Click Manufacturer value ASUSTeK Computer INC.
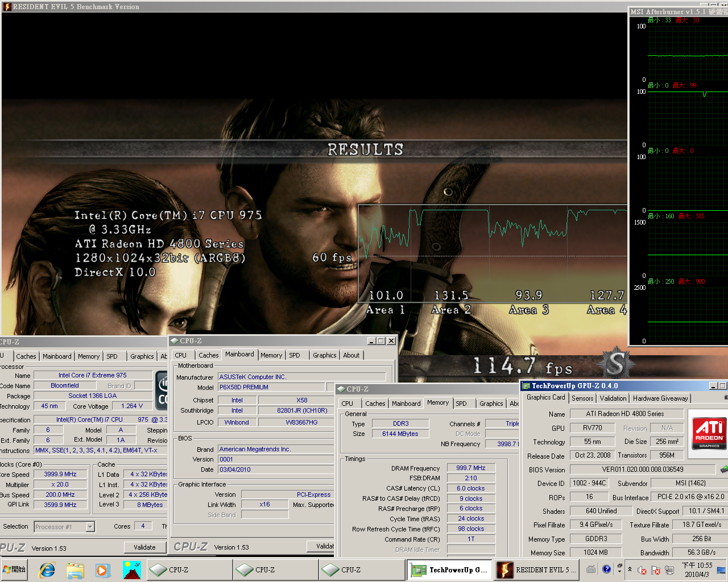 click(x=302, y=377)
